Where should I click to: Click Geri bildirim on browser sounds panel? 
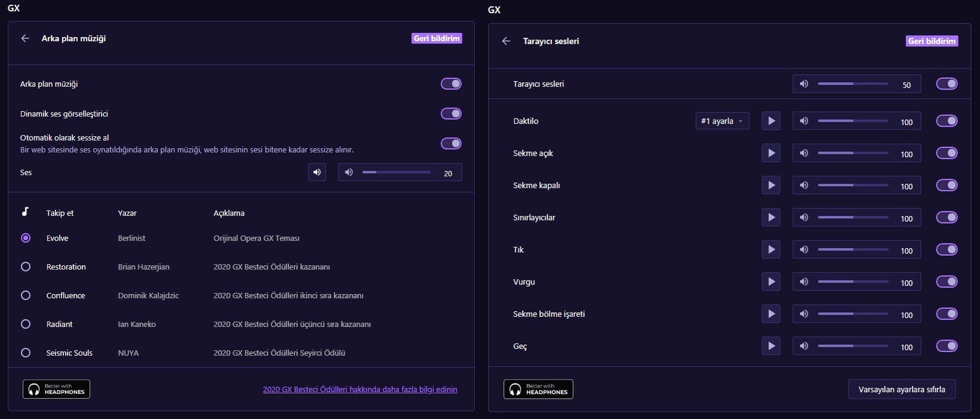tap(932, 41)
